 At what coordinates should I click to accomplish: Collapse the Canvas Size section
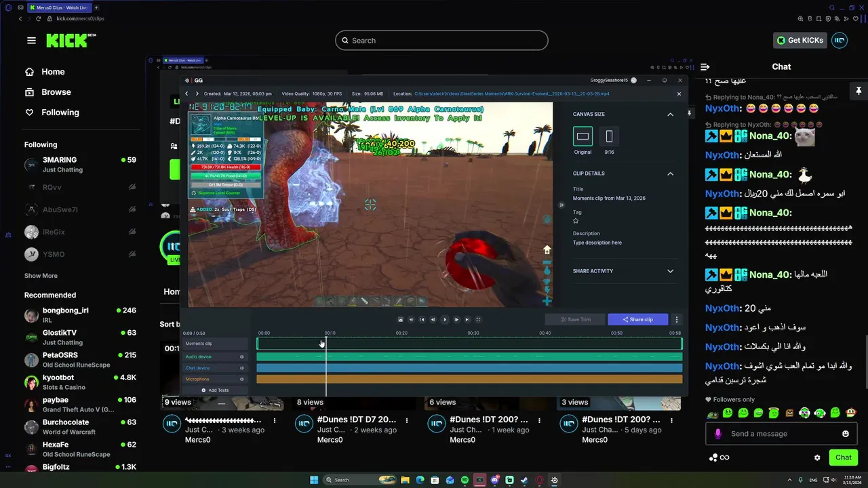click(x=670, y=114)
